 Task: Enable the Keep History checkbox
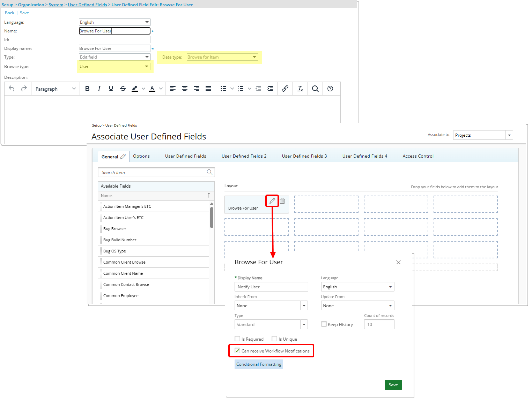(x=324, y=324)
